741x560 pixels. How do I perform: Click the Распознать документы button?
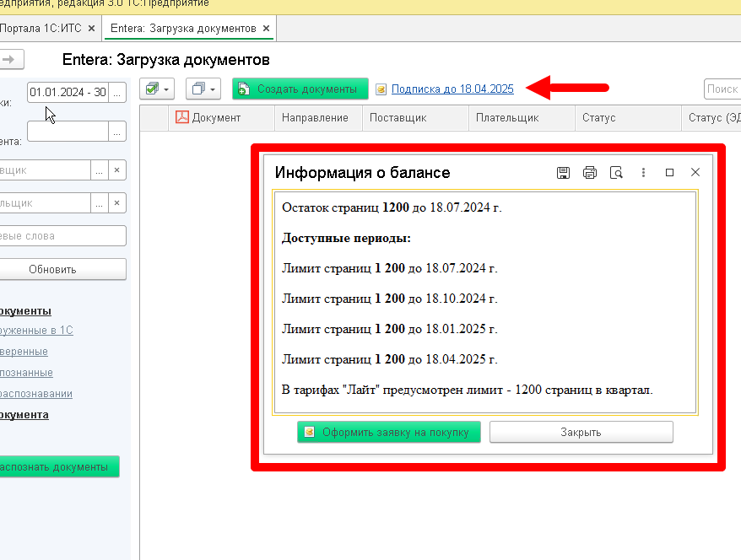tap(58, 466)
